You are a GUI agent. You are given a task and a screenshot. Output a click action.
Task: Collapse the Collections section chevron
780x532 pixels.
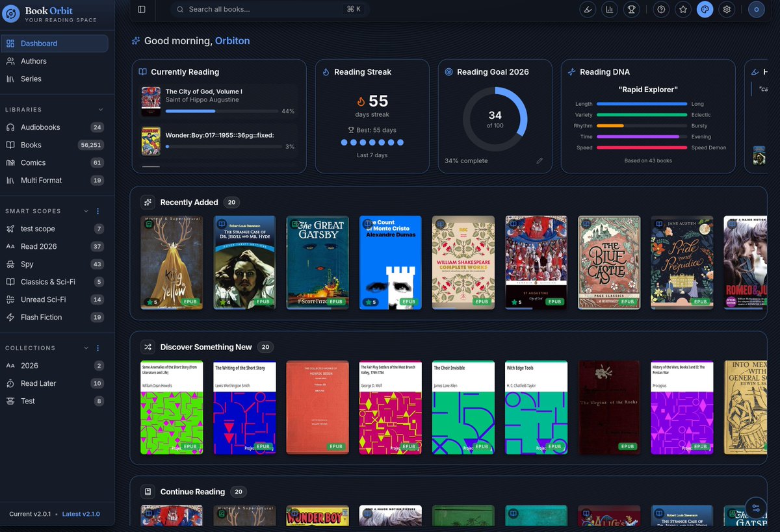click(x=86, y=348)
